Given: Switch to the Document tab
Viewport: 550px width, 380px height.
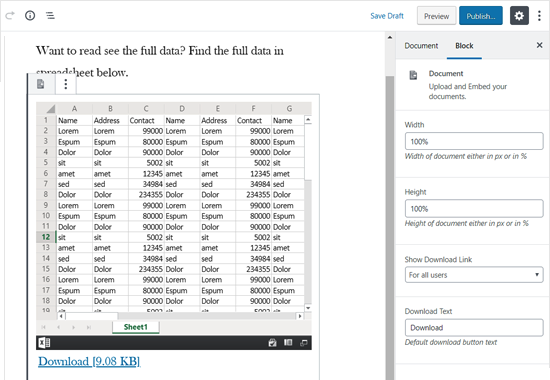Looking at the screenshot, I should pos(421,46).
